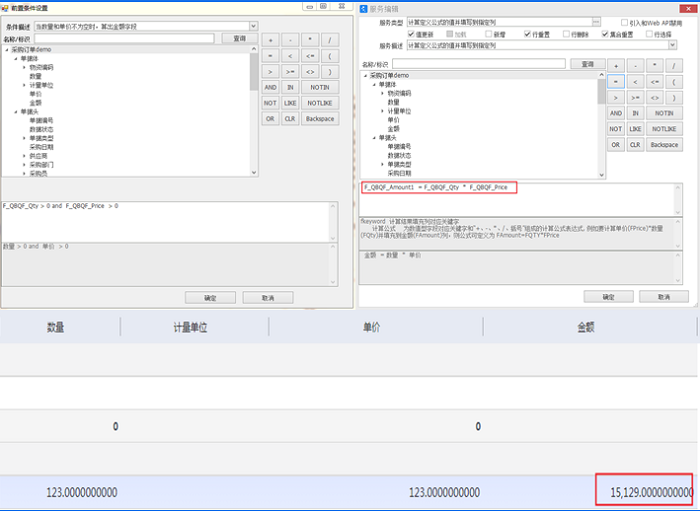The width and height of the screenshot is (700, 511).
Task: Click the CLR button in 前置条件设置 window
Action: click(x=290, y=119)
